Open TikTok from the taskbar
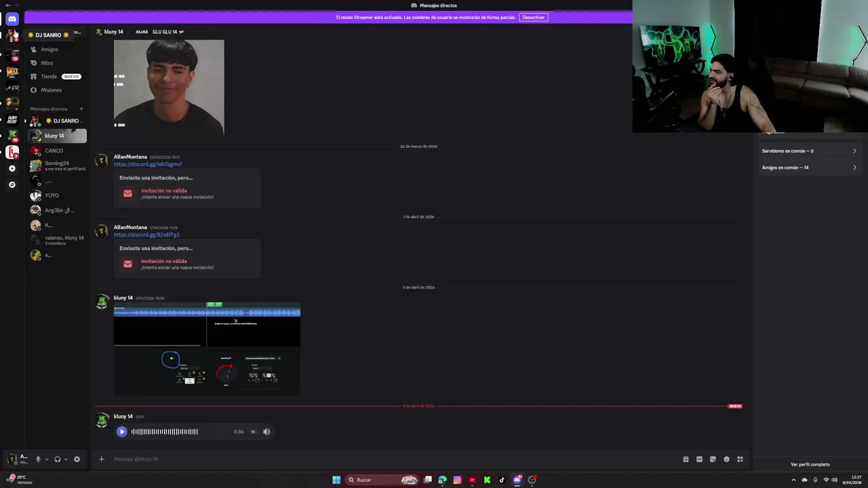Screen dimensions: 868x488 tap(502, 480)
